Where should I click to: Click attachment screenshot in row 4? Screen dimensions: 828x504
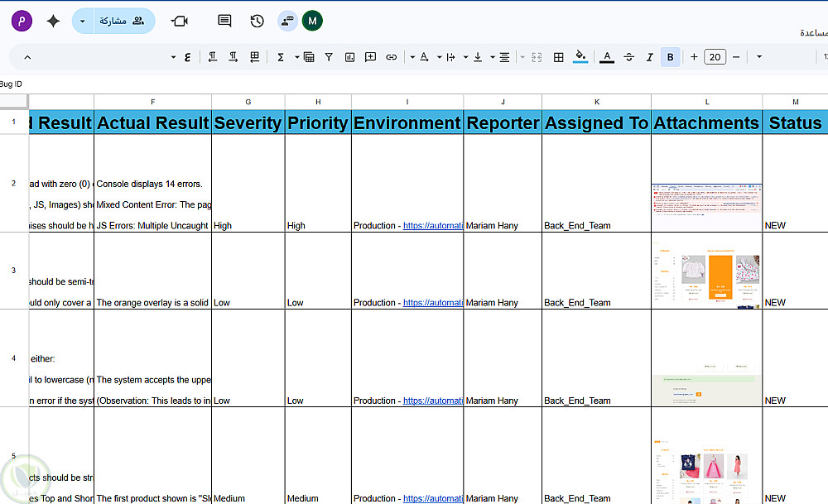(x=706, y=384)
